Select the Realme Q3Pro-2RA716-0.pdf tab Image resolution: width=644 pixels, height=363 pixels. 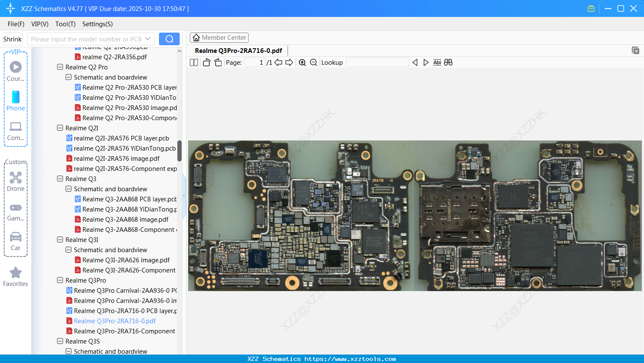coord(238,51)
